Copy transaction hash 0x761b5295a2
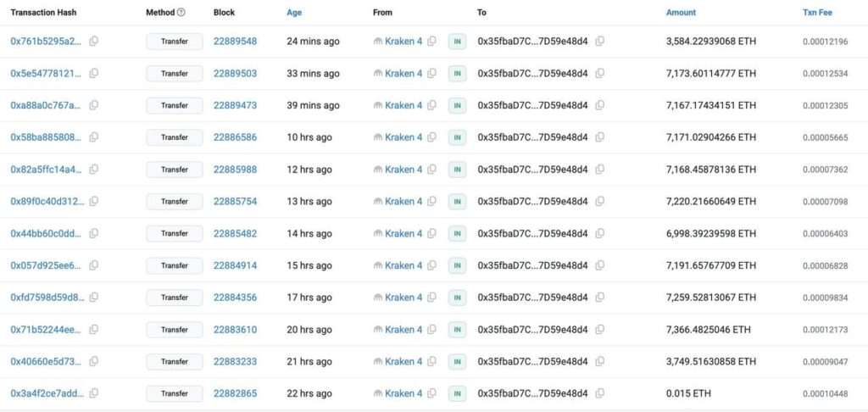The width and height of the screenshot is (868, 412). (94, 42)
